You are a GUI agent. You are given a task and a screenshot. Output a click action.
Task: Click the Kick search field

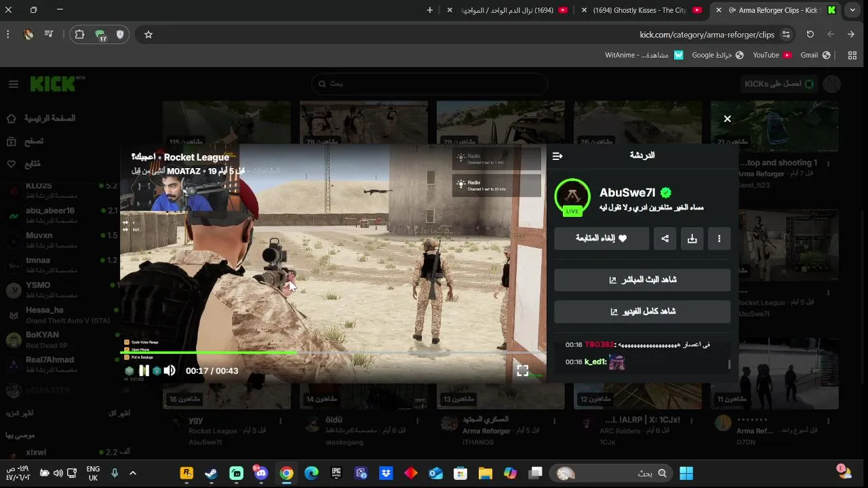429,84
